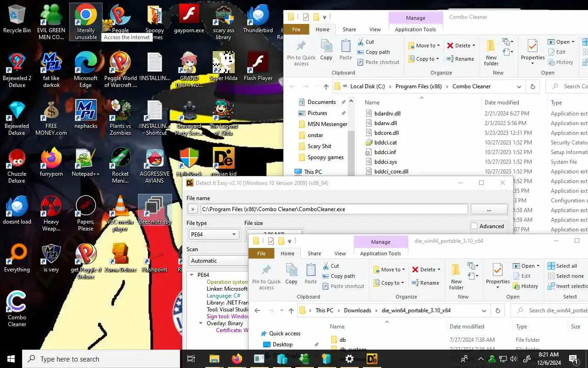Click Rename in the Combo Cleaner window ribbon
588x368 pixels.
point(460,59)
